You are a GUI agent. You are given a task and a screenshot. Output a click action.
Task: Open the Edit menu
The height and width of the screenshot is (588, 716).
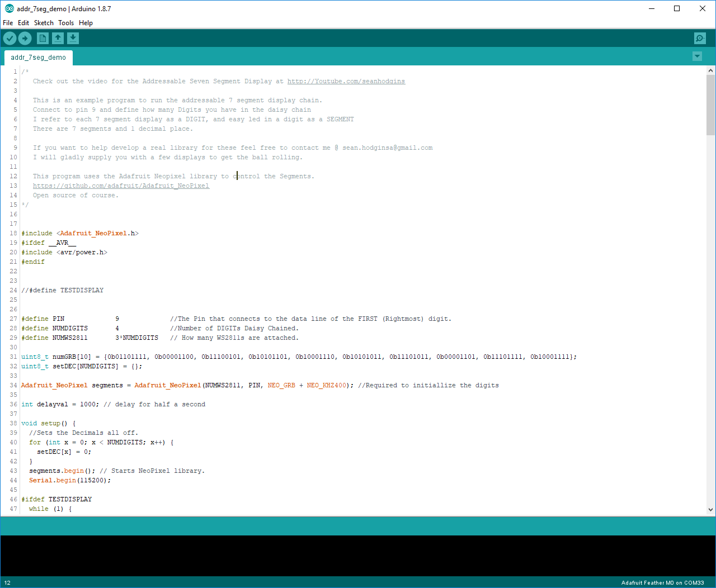coord(23,23)
